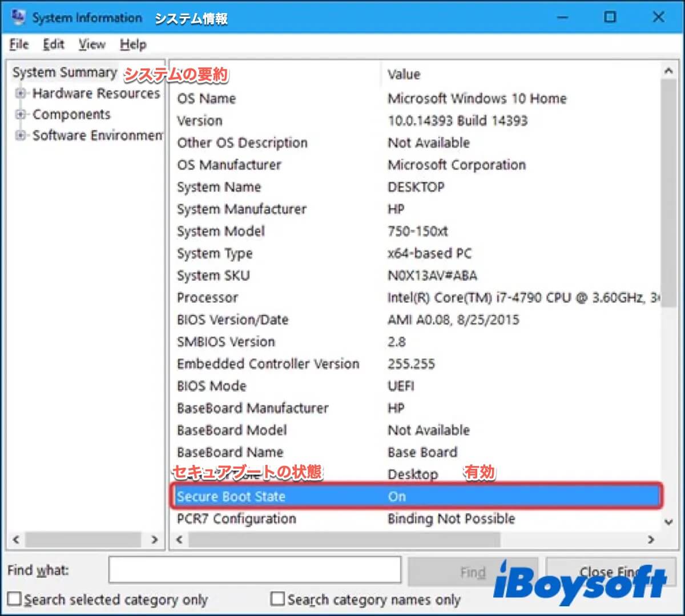The height and width of the screenshot is (616, 685).
Task: Click the System Information app icon in title bar
Action: click(18, 17)
